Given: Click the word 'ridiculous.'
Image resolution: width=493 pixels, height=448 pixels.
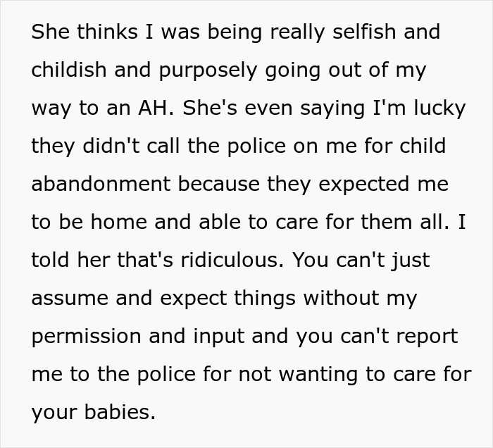Looking at the screenshot, I should point(232,260).
